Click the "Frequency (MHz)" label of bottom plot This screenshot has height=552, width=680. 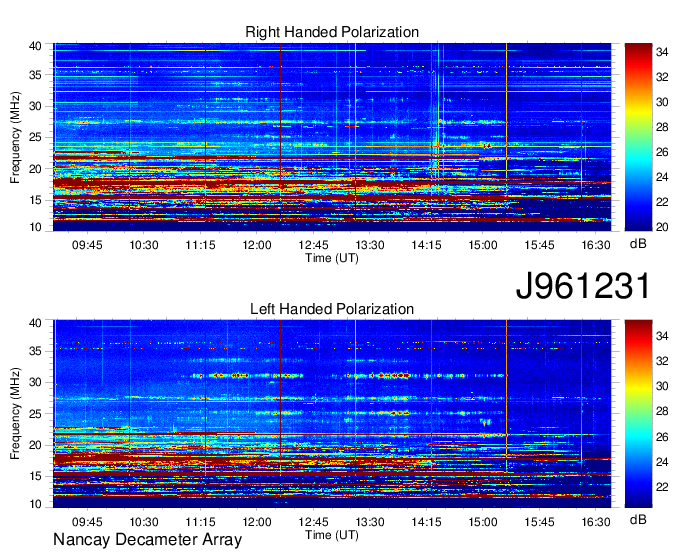click(x=15, y=414)
